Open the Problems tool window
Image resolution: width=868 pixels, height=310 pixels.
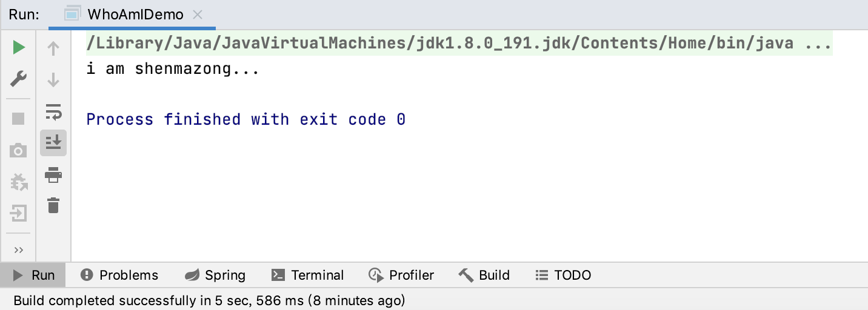coord(119,275)
